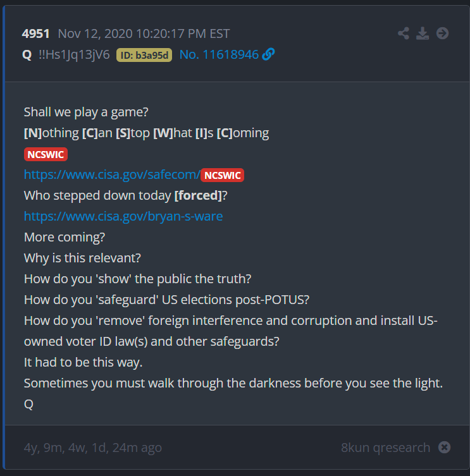
Task: Click the tripcode !!Hs1Jq13jV6
Action: (74, 54)
